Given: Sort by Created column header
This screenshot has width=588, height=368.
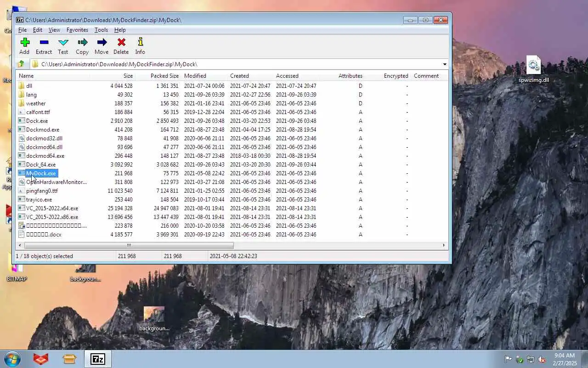Looking at the screenshot, I should click(x=250, y=76).
